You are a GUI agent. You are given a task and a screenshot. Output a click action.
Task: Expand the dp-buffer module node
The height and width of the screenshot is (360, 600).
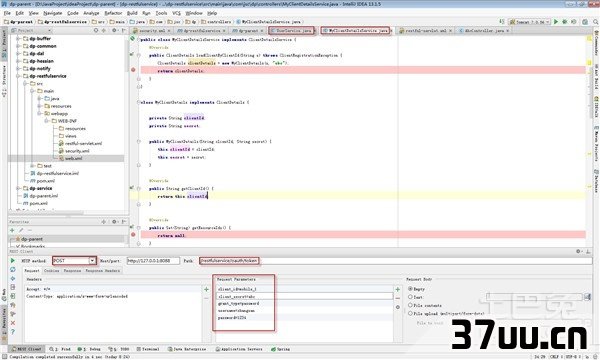[x=18, y=39]
